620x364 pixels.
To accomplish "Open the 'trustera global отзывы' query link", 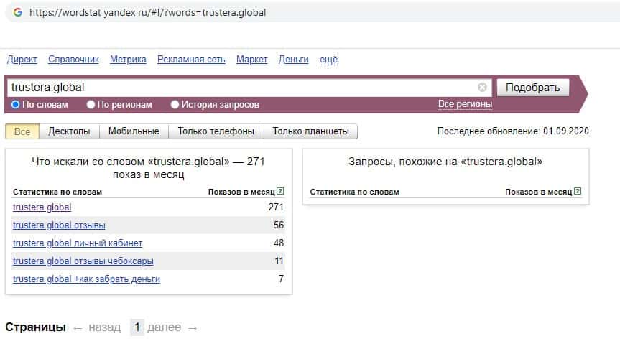I will tap(59, 225).
